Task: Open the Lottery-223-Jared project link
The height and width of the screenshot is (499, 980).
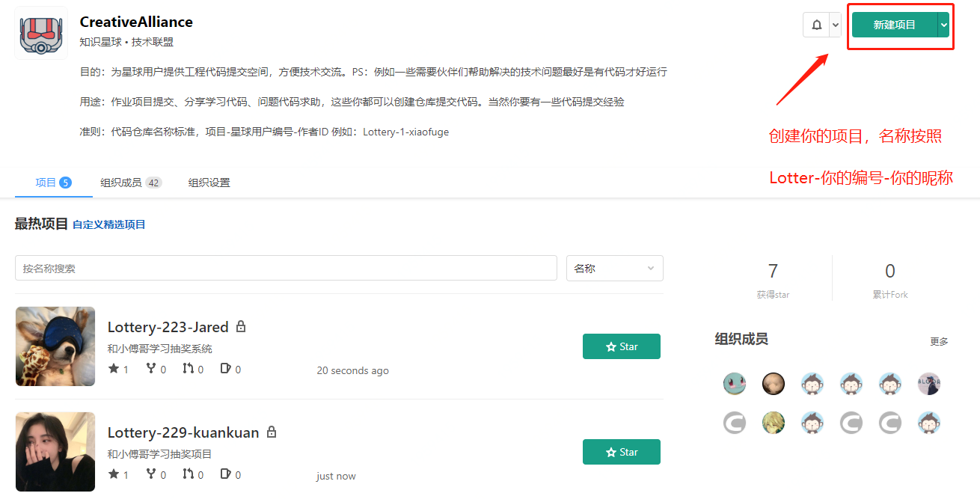Action: point(168,327)
